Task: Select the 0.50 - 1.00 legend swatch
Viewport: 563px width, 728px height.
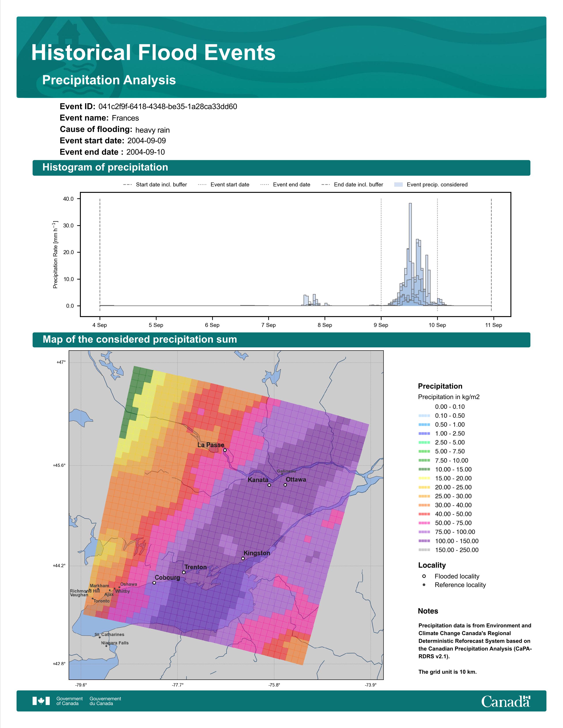Action: tap(424, 425)
